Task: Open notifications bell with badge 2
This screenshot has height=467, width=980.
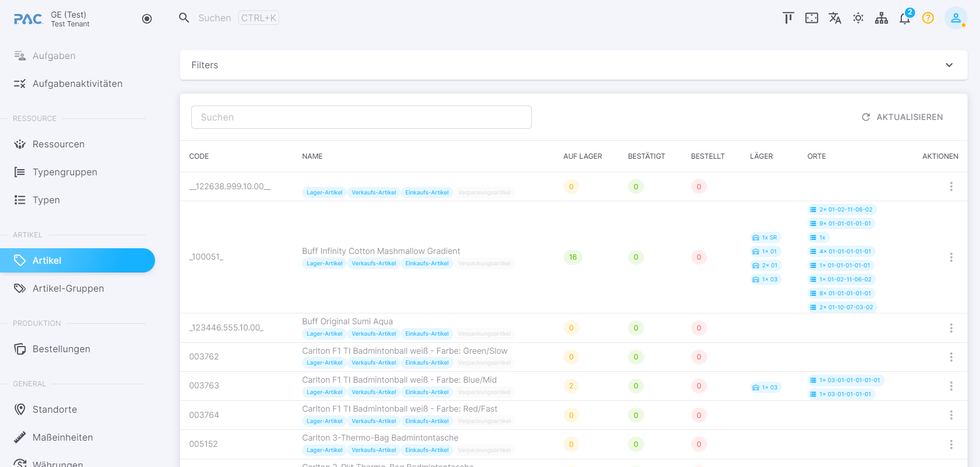Action: pos(905,18)
